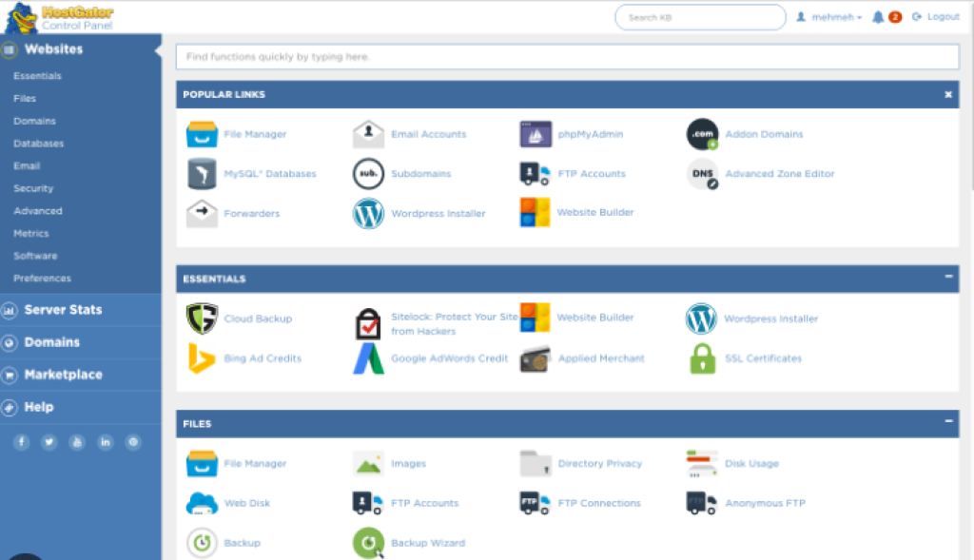Visit the LinkedIn social icon in sidebar
The image size is (974, 560).
(x=105, y=443)
